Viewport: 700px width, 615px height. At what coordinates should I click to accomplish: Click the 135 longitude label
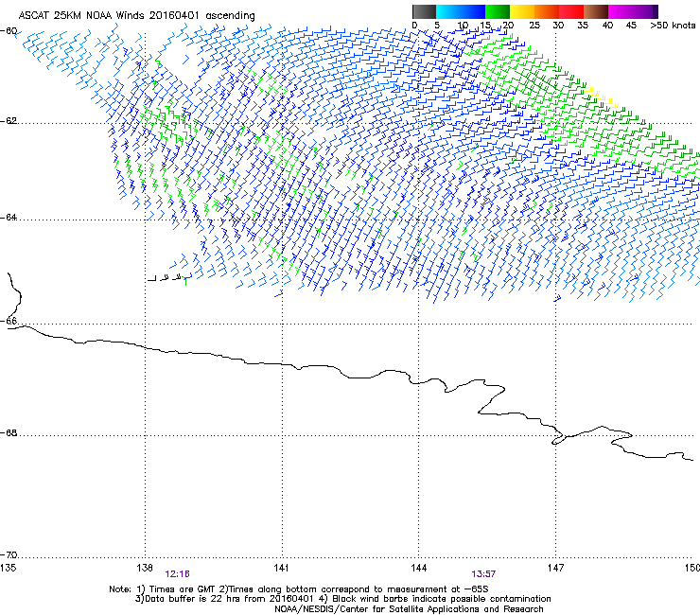[x=8, y=568]
